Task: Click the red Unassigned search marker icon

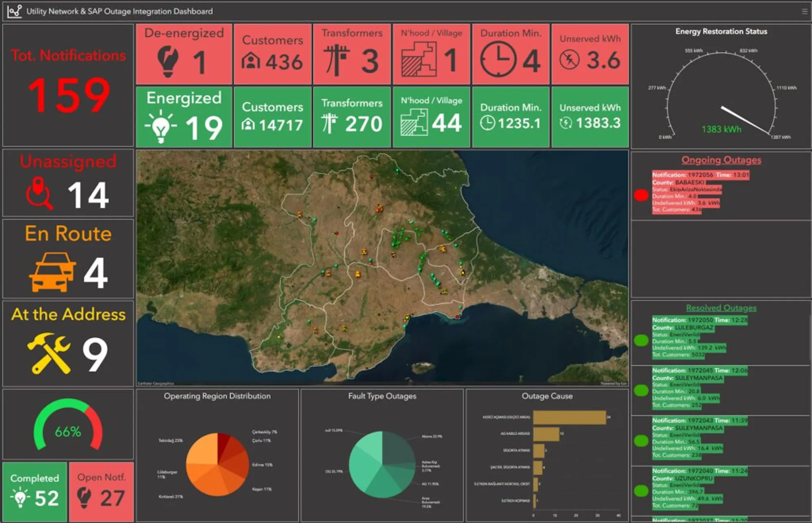Action: click(x=39, y=193)
